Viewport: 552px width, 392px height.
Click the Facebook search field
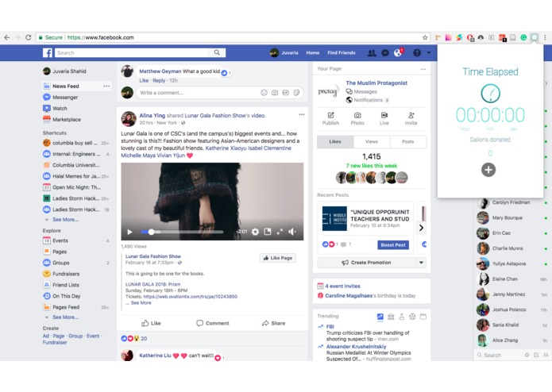(x=132, y=52)
